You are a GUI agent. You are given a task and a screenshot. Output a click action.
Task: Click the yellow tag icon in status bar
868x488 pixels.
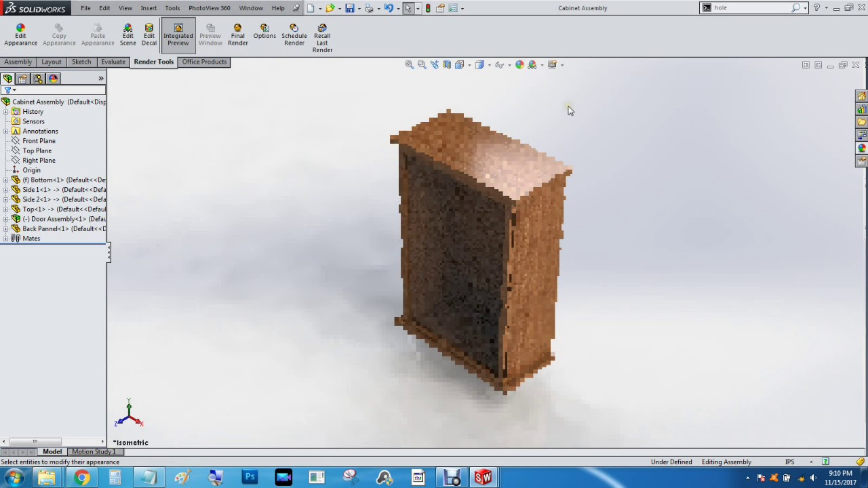861,462
